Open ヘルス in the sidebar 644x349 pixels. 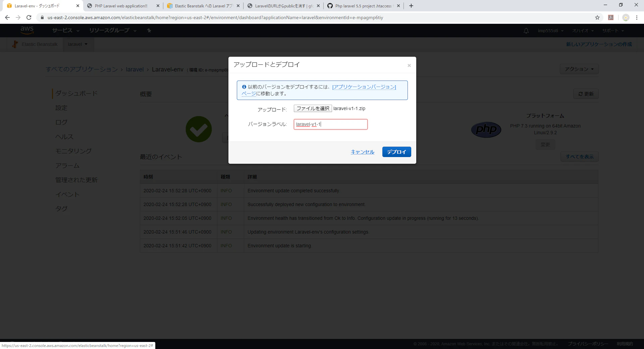[x=64, y=137]
